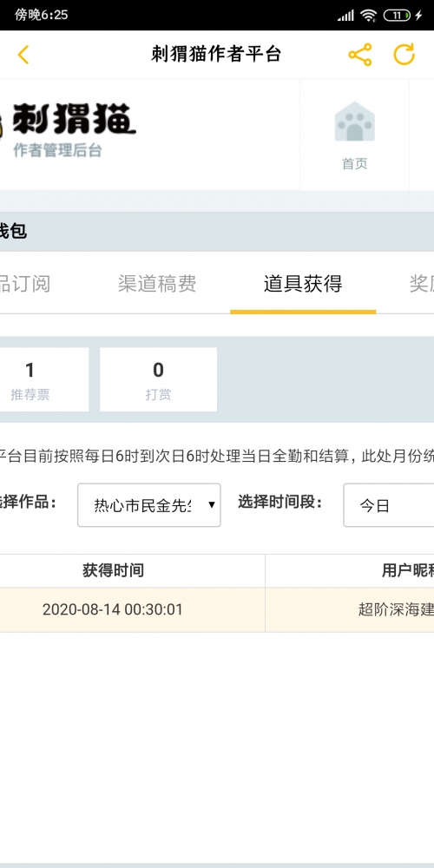Tap the 超阶深海 user nickname cell

(x=397, y=609)
